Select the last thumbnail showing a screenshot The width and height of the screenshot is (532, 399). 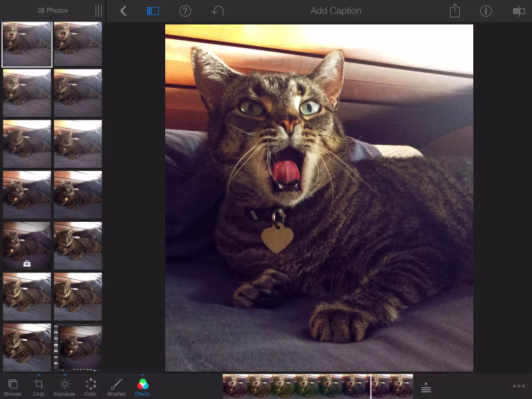tap(78, 348)
